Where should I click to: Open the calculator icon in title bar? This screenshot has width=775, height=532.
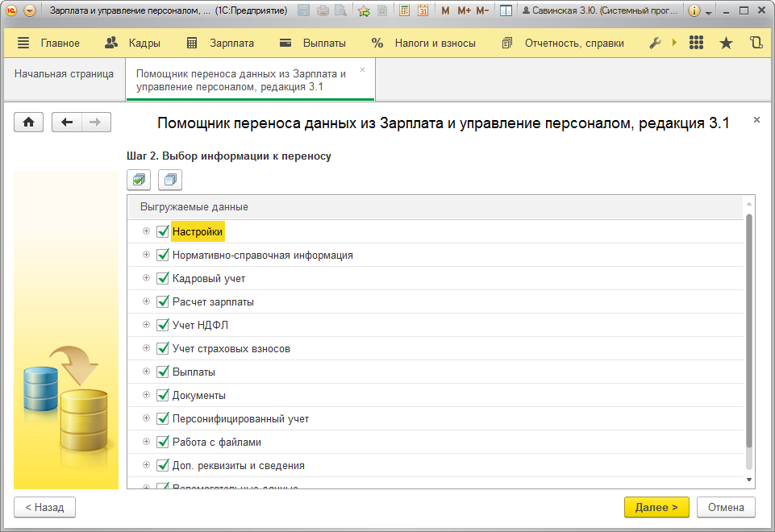click(x=403, y=11)
